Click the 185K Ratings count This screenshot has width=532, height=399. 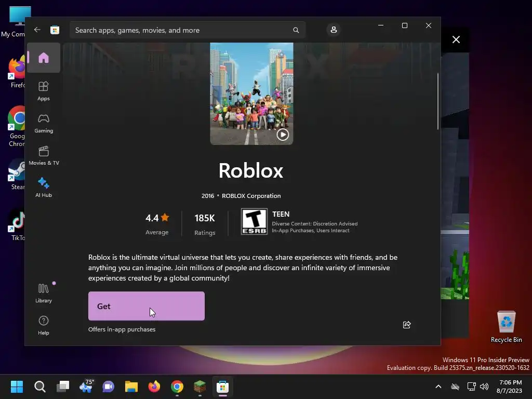pos(205,224)
